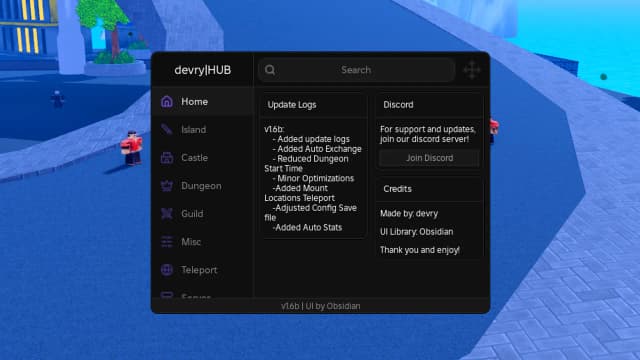
Task: Click the devry|HUB title
Action: point(202,70)
